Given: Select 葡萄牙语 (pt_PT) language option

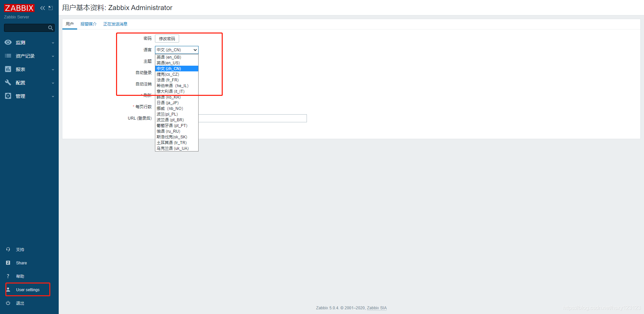Looking at the screenshot, I should tap(177, 126).
